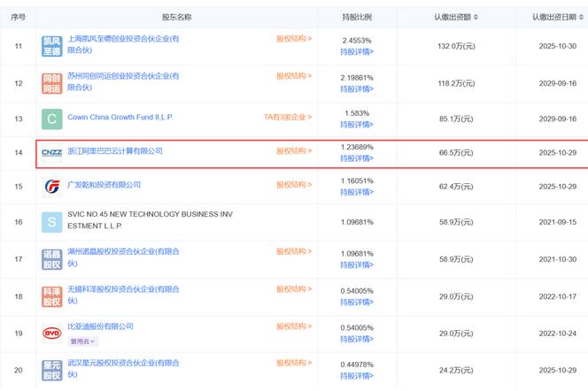Expand 持股详情 for 广发乾和投资 row

[357, 192]
